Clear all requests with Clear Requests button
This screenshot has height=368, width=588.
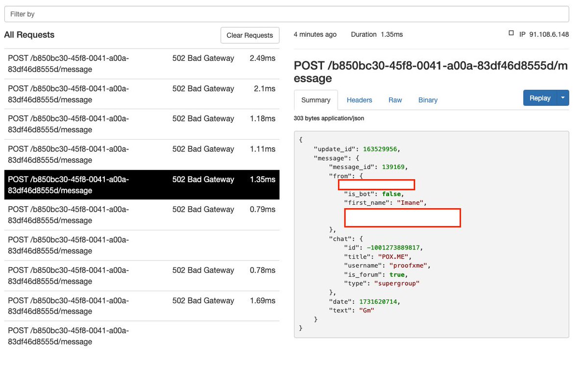coord(250,35)
